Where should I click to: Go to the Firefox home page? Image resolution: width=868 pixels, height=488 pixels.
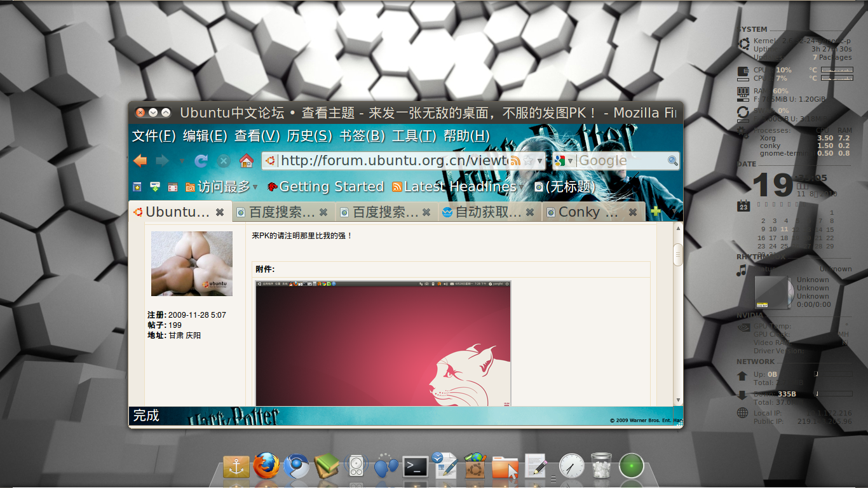246,160
